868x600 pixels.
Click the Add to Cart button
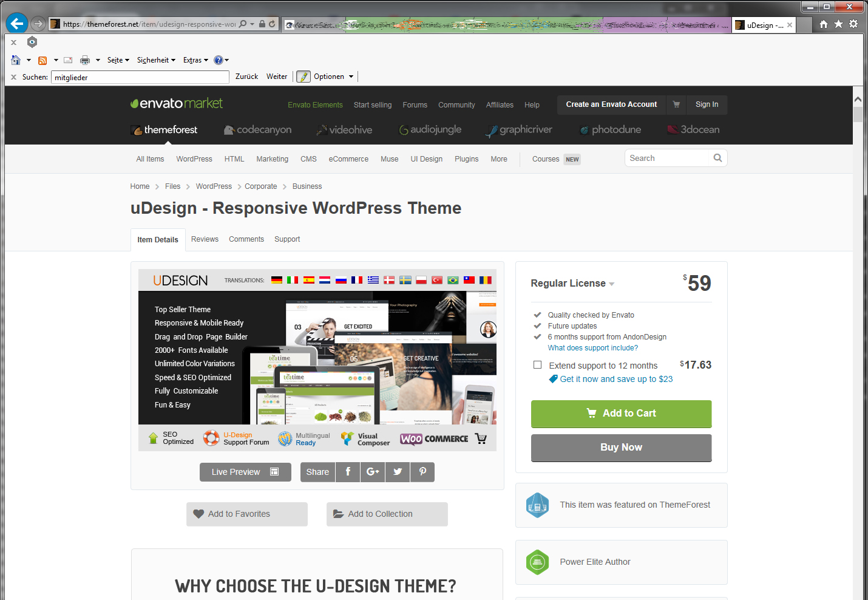[x=621, y=414]
